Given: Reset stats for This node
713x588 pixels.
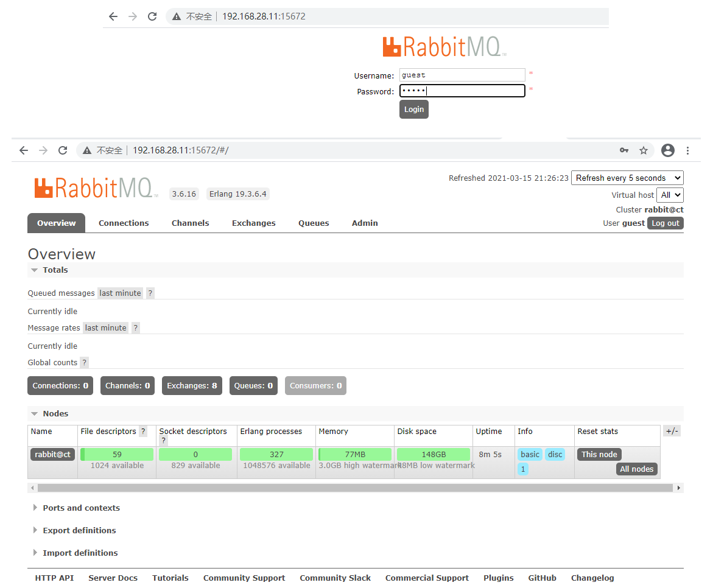Looking at the screenshot, I should 599,454.
